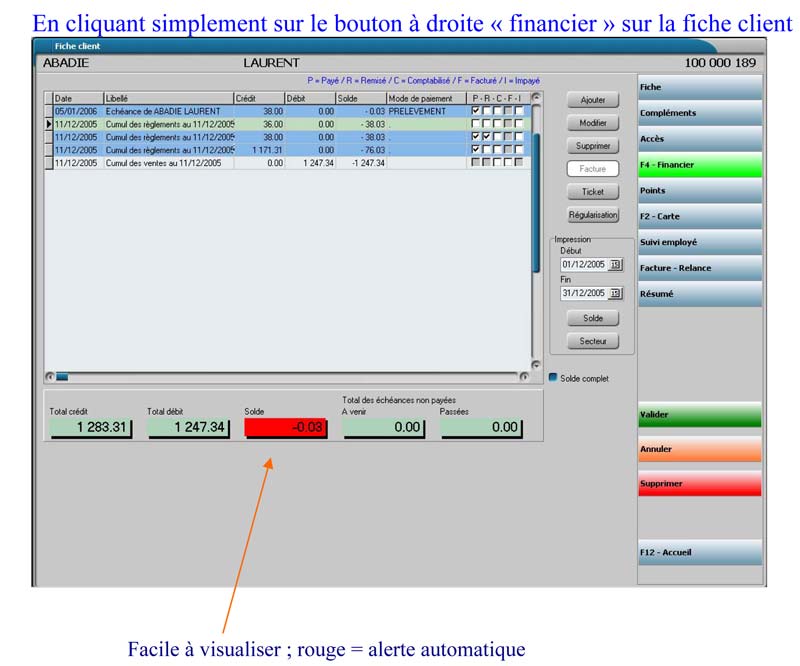Switch to F2 - Carte tab
This screenshot has width=800, height=666.
699,216
